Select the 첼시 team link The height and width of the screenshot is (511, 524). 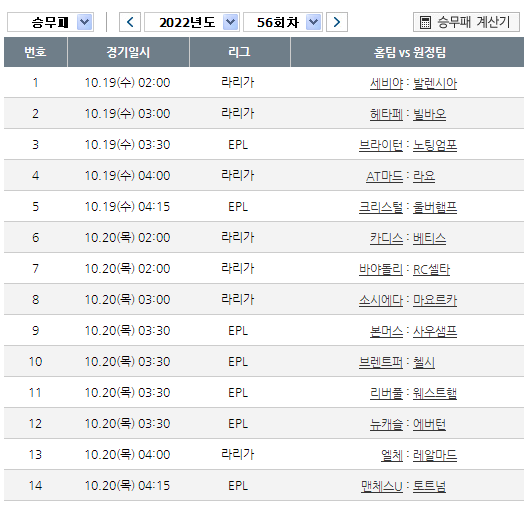coord(424,363)
